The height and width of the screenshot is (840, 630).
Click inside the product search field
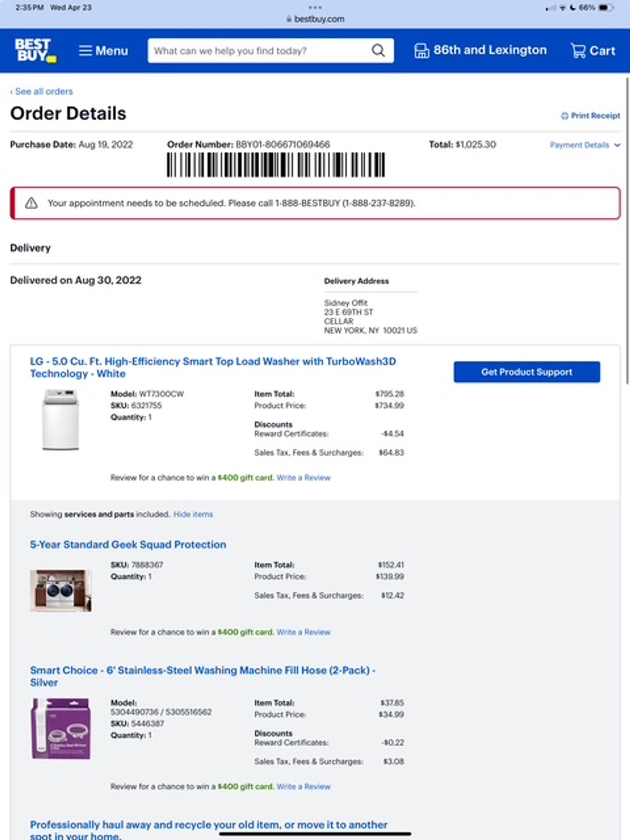258,51
